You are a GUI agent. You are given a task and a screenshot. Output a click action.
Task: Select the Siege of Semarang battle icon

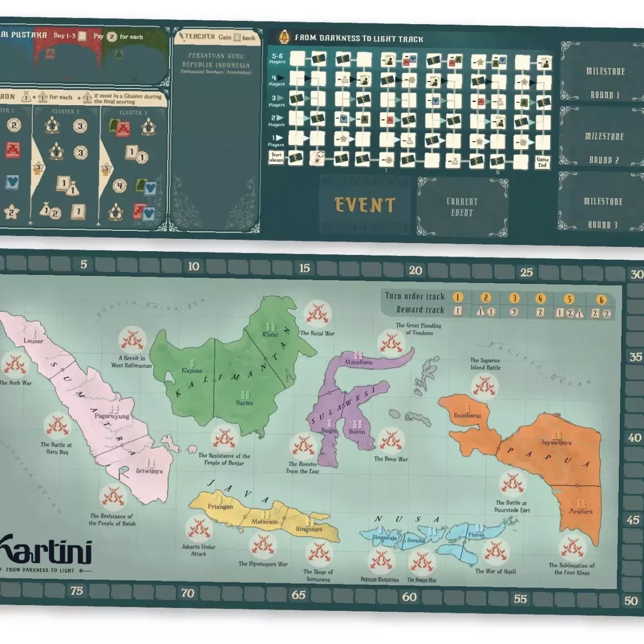(318, 553)
